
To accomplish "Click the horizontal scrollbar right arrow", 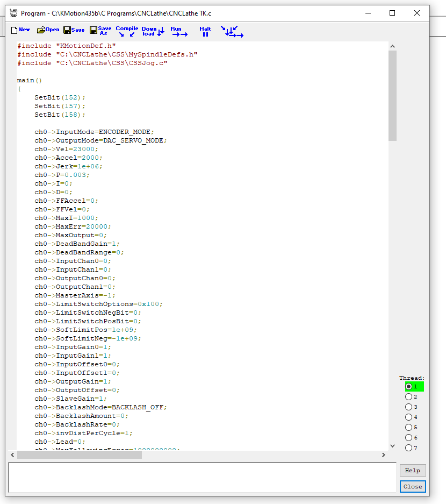I will click(x=384, y=455).
